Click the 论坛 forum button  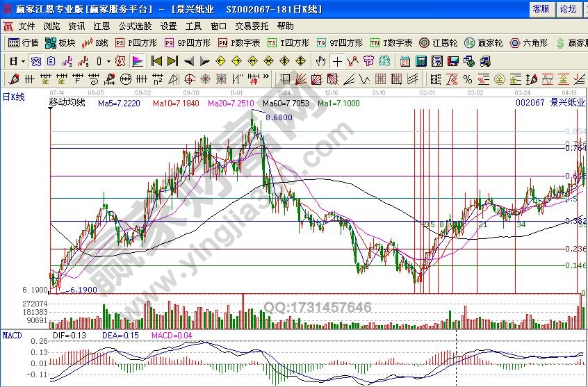tap(568, 8)
